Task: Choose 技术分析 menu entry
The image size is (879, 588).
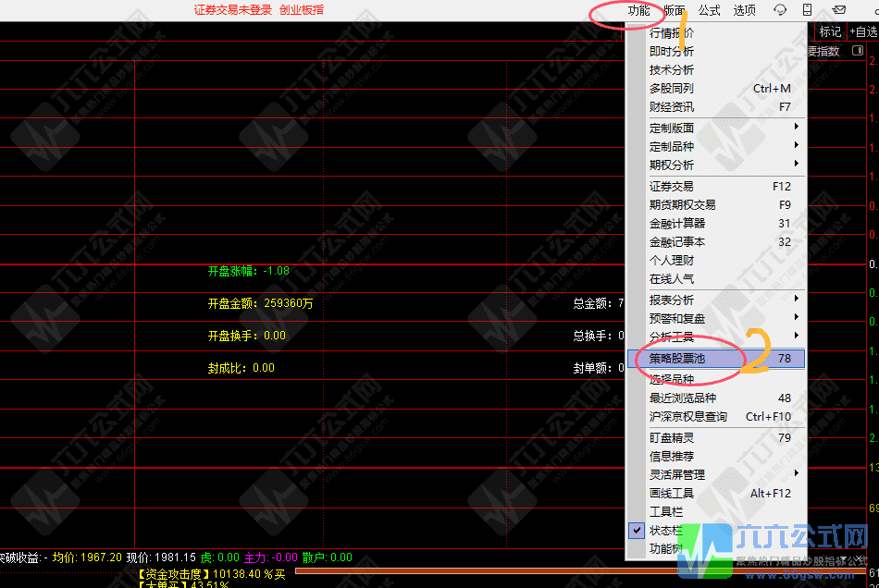Action: pos(671,69)
